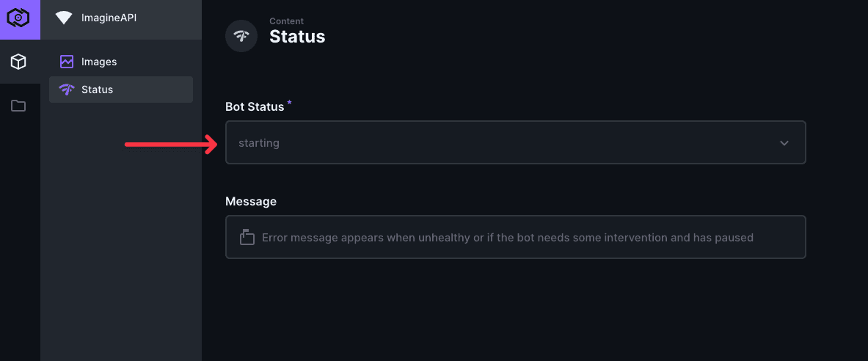This screenshot has width=868, height=361.
Task: Click the Content breadcrumb link
Action: (286, 21)
